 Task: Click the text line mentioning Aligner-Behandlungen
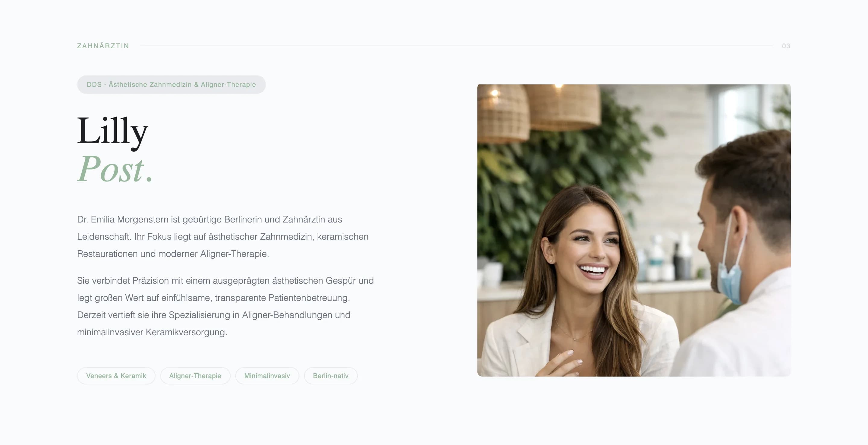(x=214, y=315)
